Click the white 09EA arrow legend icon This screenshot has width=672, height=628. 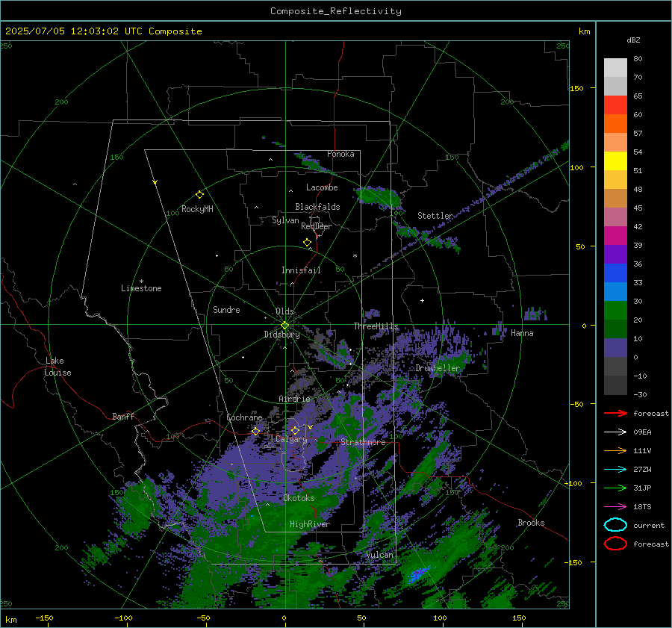click(615, 432)
